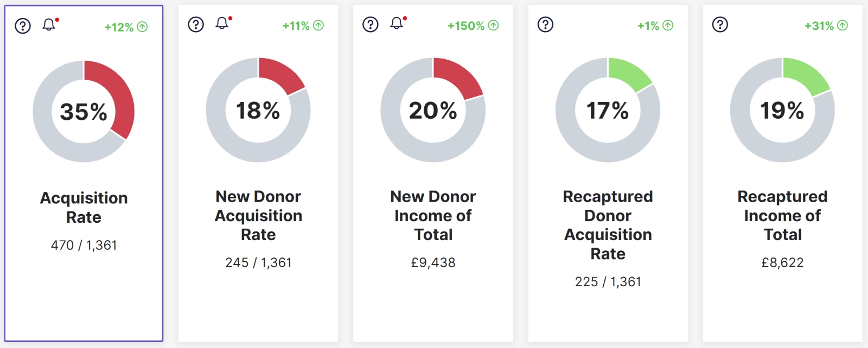The height and width of the screenshot is (348, 868).
Task: Open alert bell on Acquisition Rate card
Action: 49,25
